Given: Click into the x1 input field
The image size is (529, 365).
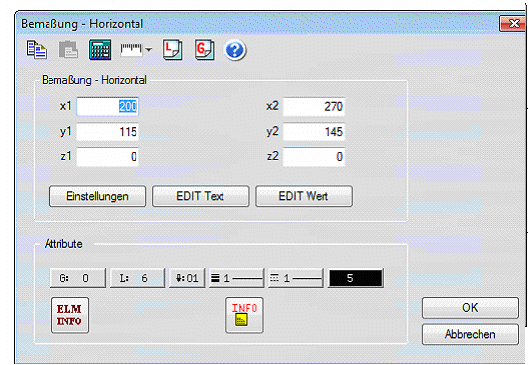Looking at the screenshot, I should (108, 107).
